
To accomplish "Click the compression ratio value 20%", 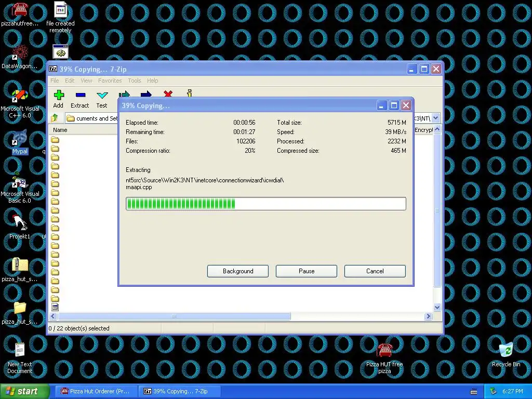I will click(250, 151).
